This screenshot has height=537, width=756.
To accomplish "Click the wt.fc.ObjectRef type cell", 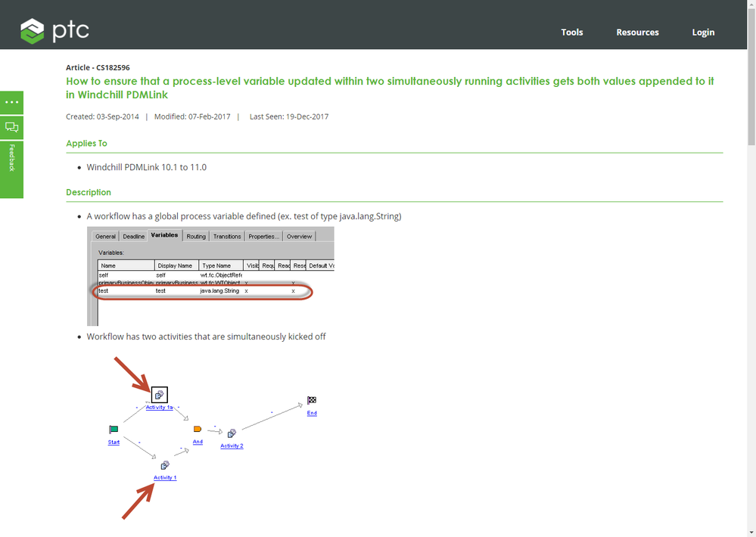I will 221,275.
